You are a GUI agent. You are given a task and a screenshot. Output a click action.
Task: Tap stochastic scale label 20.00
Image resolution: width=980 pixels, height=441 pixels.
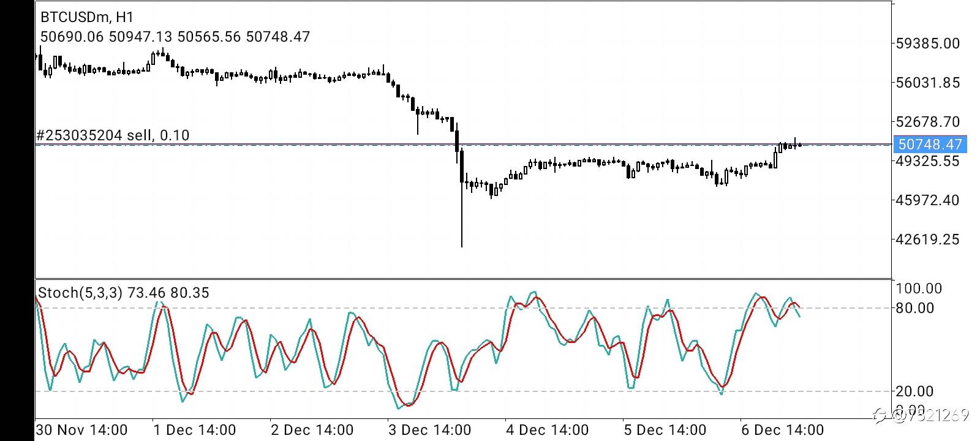[x=915, y=391]
